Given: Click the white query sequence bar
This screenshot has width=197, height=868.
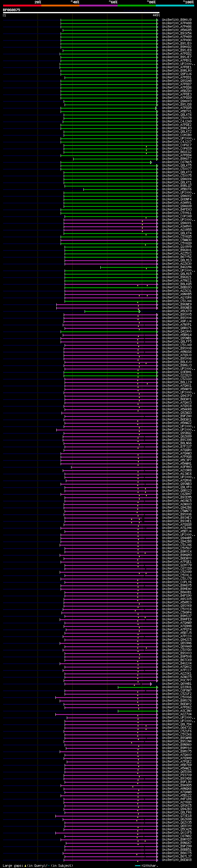Looking at the screenshot, I should (x=81, y=13).
